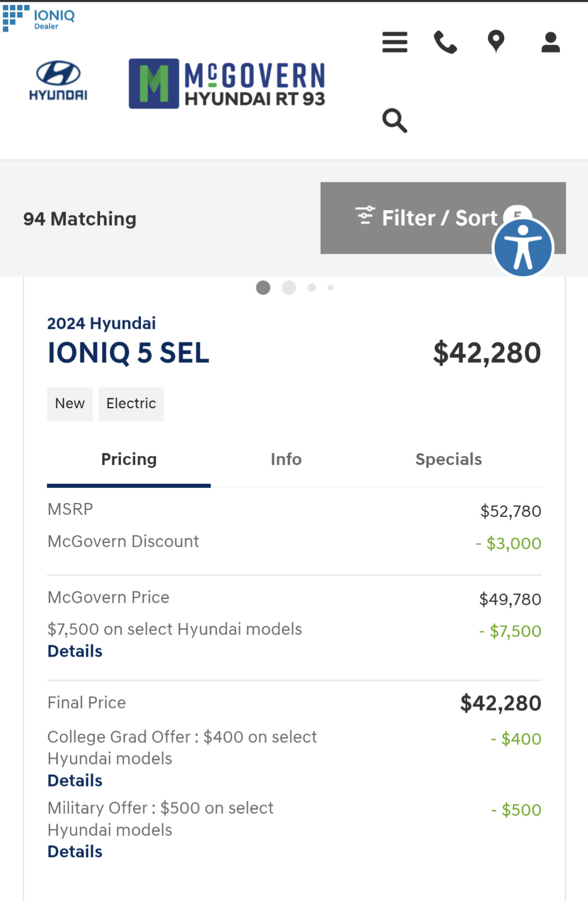Select the third carousel dot
This screenshot has height=902, width=588.
(312, 288)
